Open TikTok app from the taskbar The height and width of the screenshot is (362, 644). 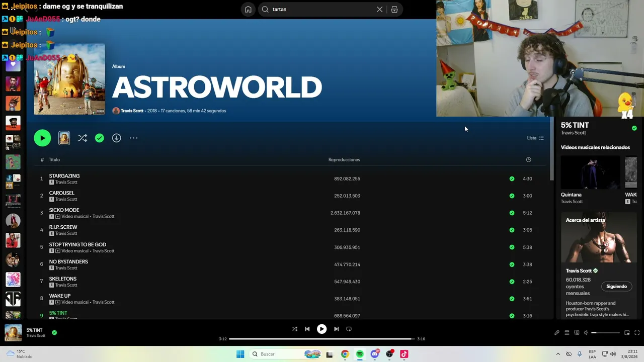[404, 354]
